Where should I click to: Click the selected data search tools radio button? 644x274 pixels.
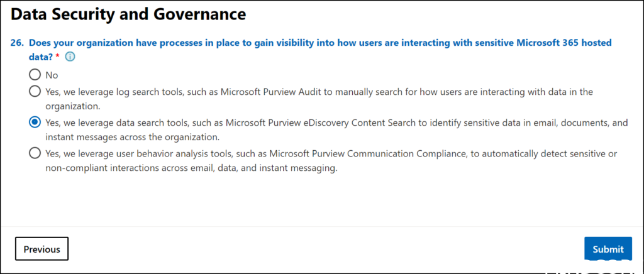[x=35, y=123]
